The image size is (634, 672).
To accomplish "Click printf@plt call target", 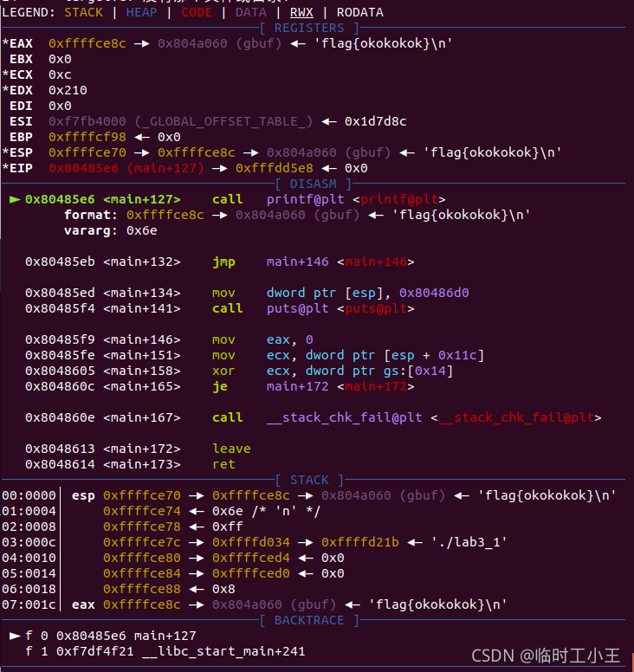I will 305,200.
